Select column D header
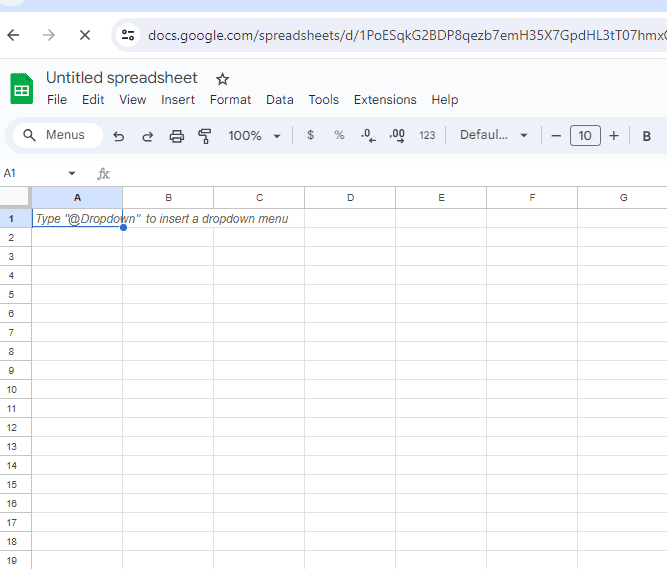667x569 pixels. coord(350,197)
